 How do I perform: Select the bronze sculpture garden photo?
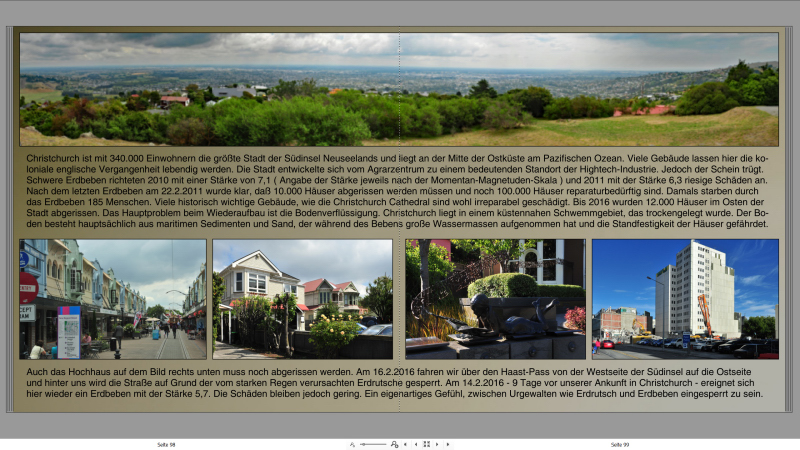pos(495,299)
